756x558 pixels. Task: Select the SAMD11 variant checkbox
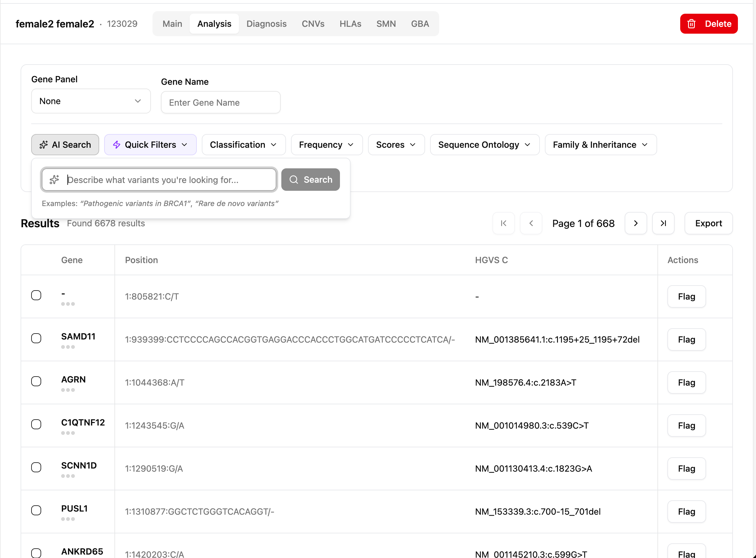[x=36, y=338]
